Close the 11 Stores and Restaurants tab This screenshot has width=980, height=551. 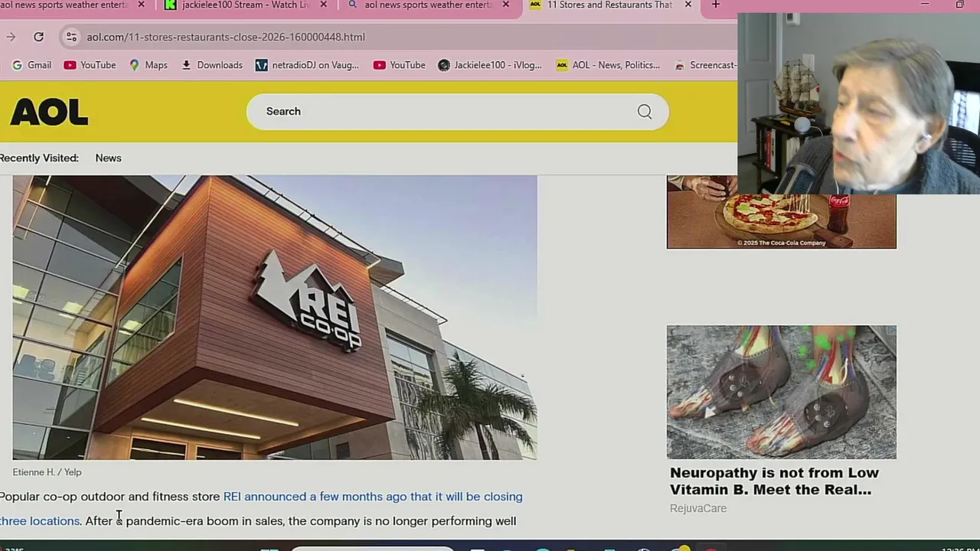tap(688, 5)
